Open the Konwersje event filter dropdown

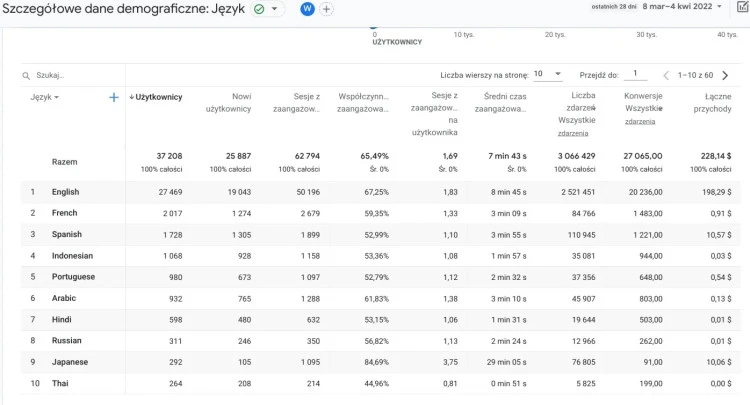coord(640,121)
